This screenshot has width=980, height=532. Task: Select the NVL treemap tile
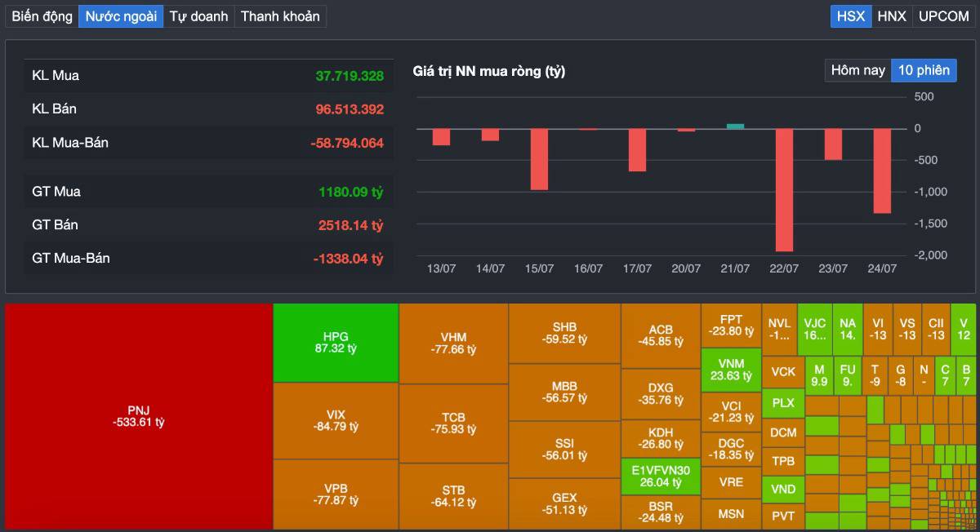[779, 328]
